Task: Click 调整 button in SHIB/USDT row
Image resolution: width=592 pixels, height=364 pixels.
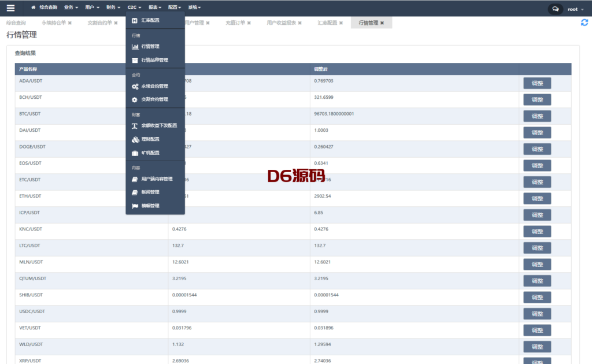Action: [x=537, y=298]
